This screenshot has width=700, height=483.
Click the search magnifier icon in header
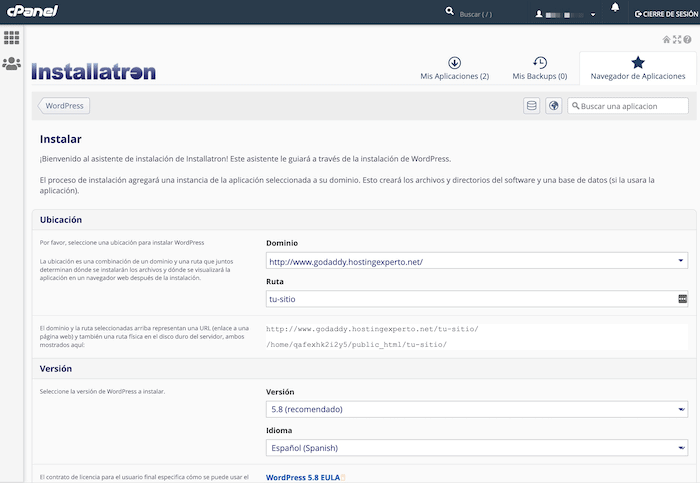point(450,11)
